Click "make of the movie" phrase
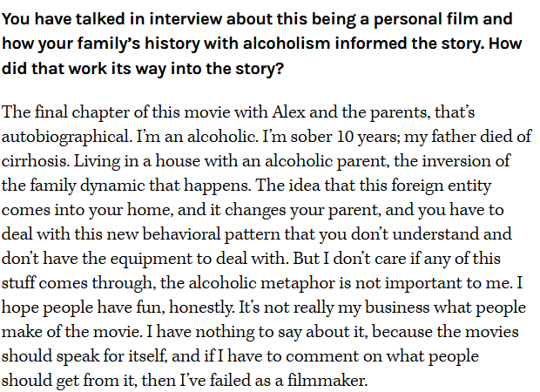540x392 pixels. (71, 332)
